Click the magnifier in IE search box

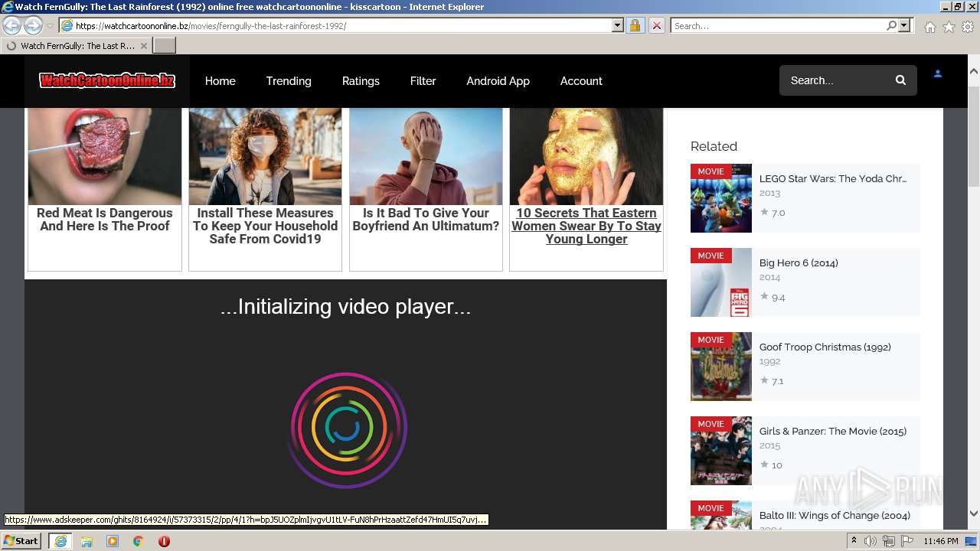click(x=891, y=25)
